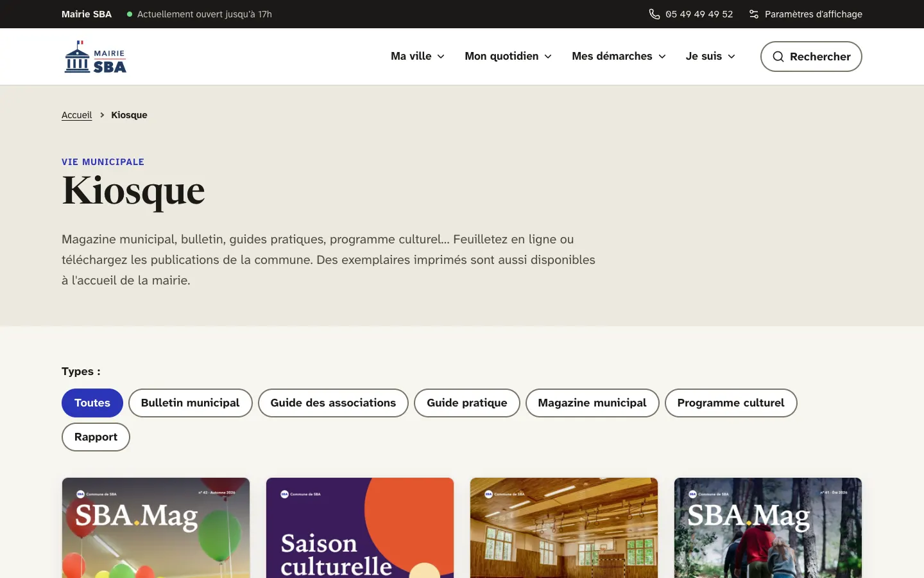This screenshot has height=578, width=924.
Task: Click the magnifying glass search icon
Action: coord(778,57)
